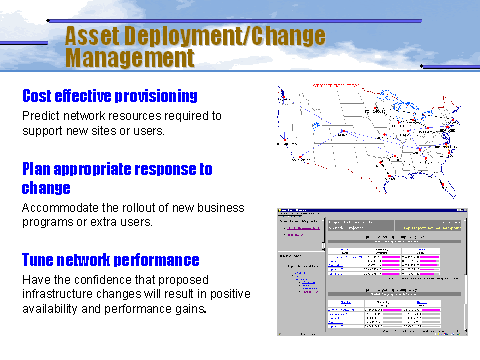Click the Plan appropriate response to change heading

pos(117,178)
